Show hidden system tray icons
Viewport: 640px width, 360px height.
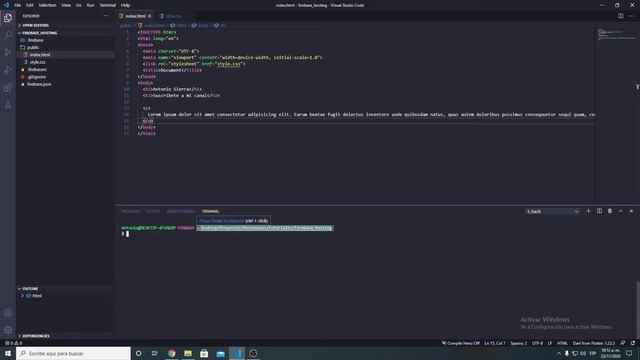click(559, 353)
